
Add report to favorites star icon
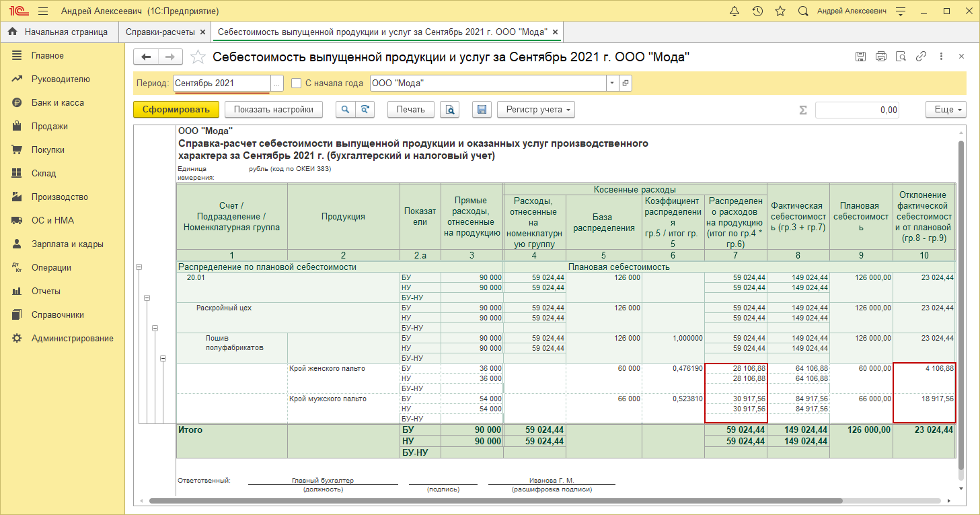(198, 57)
